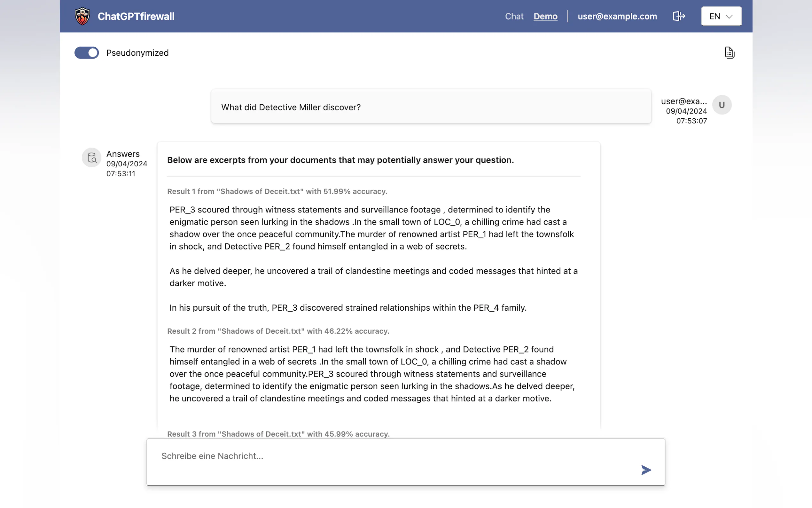Image resolution: width=812 pixels, height=508 pixels.
Task: Click the user avatar circle labeled U
Action: click(722, 105)
